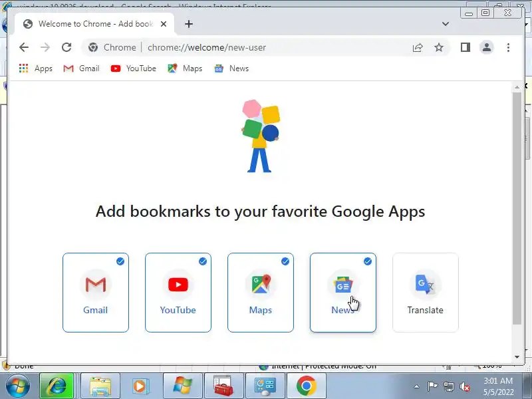
Task: Select the Translate app card
Action: click(426, 293)
